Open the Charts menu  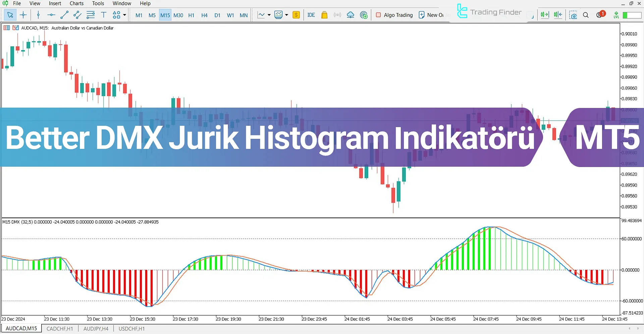(76, 3)
